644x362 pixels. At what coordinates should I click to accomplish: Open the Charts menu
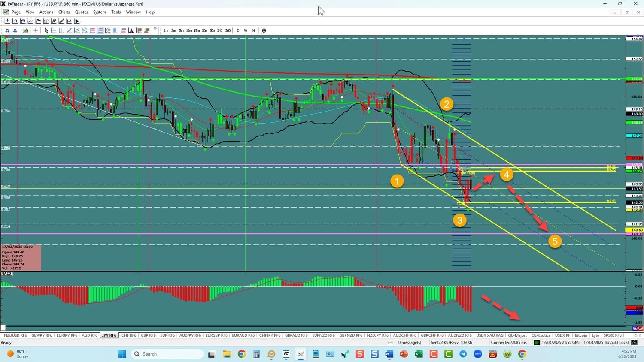tap(64, 12)
